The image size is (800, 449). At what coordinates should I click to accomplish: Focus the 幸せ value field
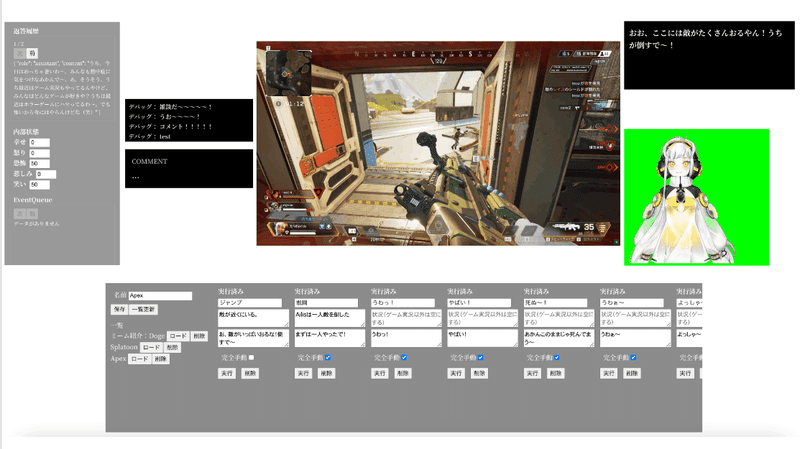coord(39,142)
